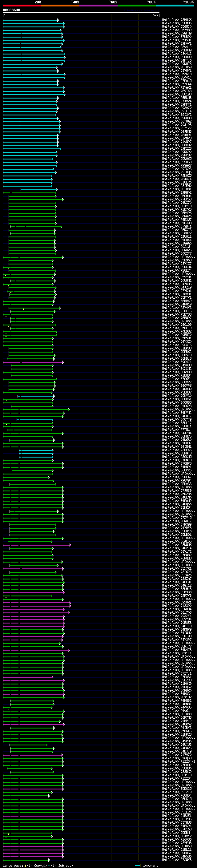
Task: Open hit UniRef100_C5Y9B9
Action: coord(177,30)
